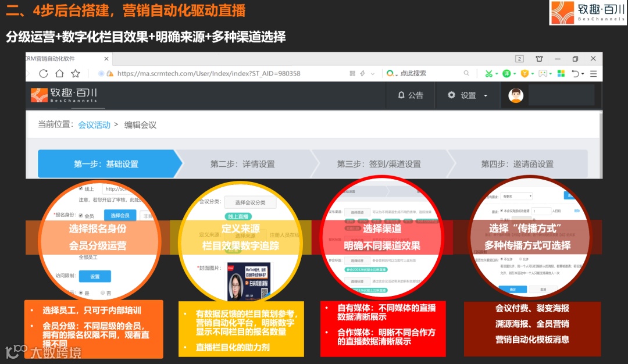Screen dimensions: 628x364
Task: Click the blue 确定 confirm button
Action: click(x=513, y=289)
